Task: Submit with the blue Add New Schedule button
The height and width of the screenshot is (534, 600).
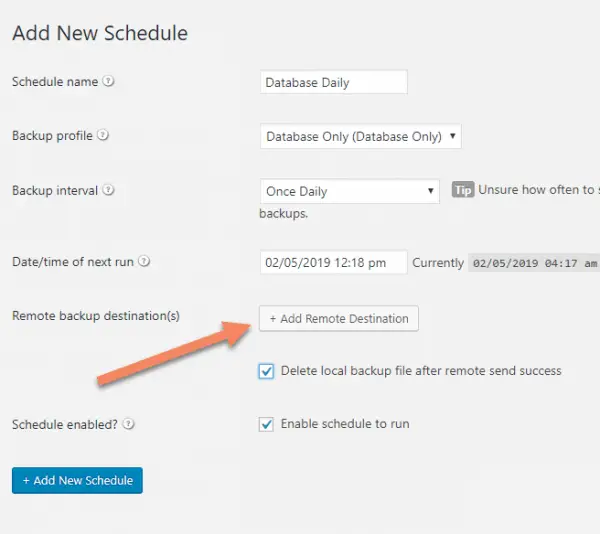Action: 77,480
